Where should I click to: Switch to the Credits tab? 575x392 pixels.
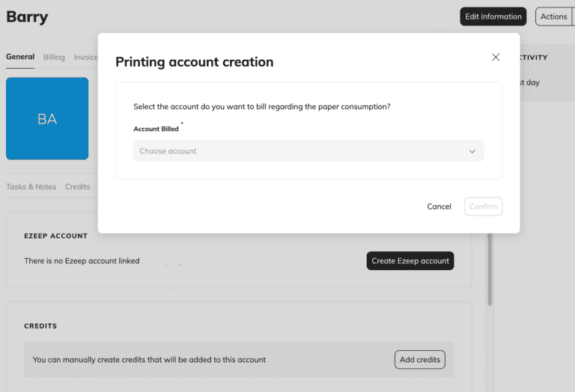pyautogui.click(x=77, y=187)
